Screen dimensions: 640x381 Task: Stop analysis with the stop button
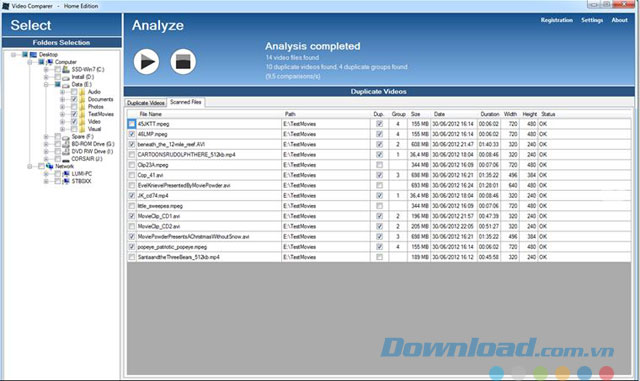(x=183, y=62)
